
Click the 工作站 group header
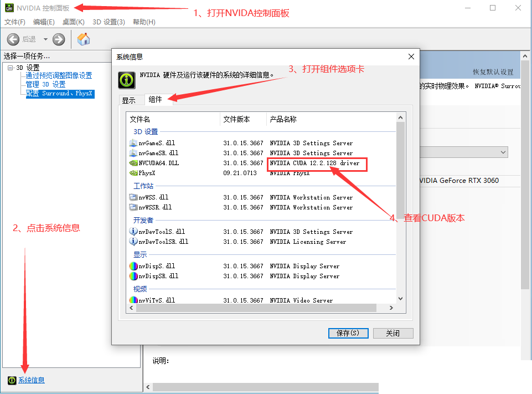pos(143,186)
